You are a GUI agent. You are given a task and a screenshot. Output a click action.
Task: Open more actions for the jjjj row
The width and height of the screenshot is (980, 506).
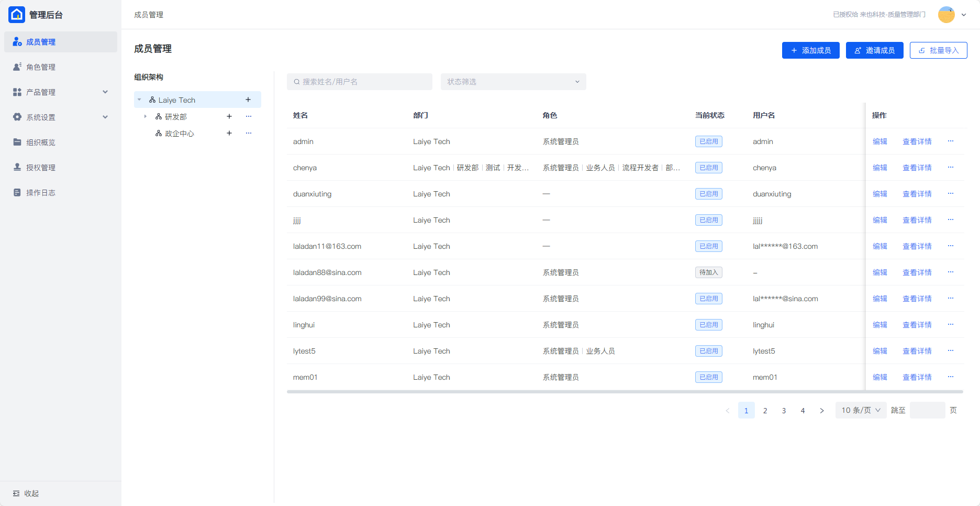tap(951, 219)
